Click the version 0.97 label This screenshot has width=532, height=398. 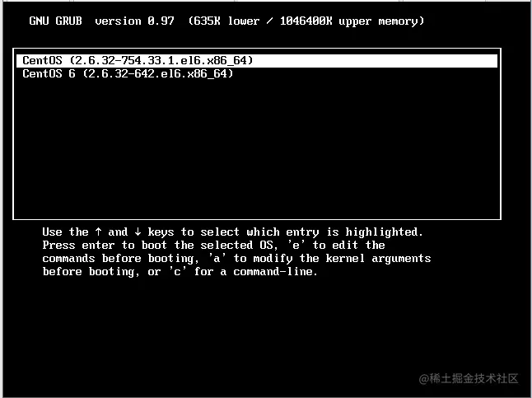pos(135,21)
